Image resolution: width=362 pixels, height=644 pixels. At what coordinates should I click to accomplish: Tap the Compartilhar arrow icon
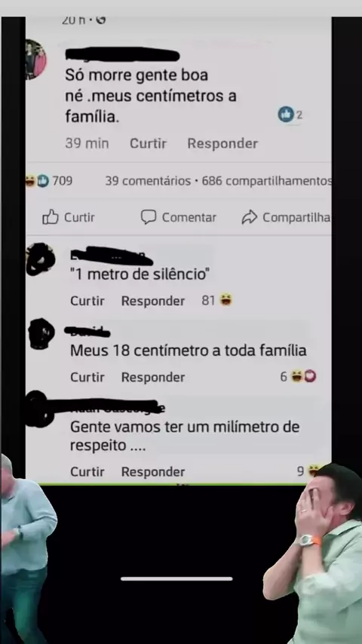point(250,217)
